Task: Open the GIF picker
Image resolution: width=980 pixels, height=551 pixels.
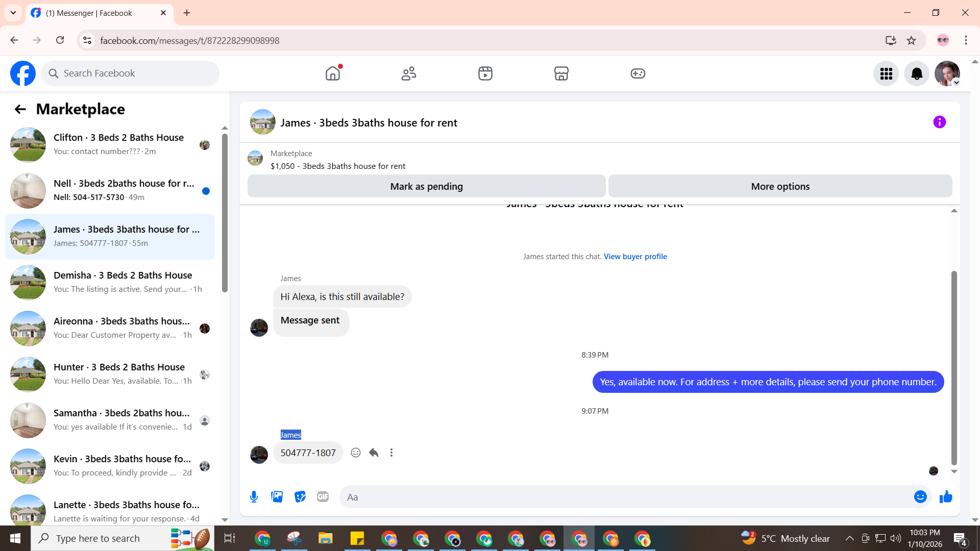Action: 323,497
